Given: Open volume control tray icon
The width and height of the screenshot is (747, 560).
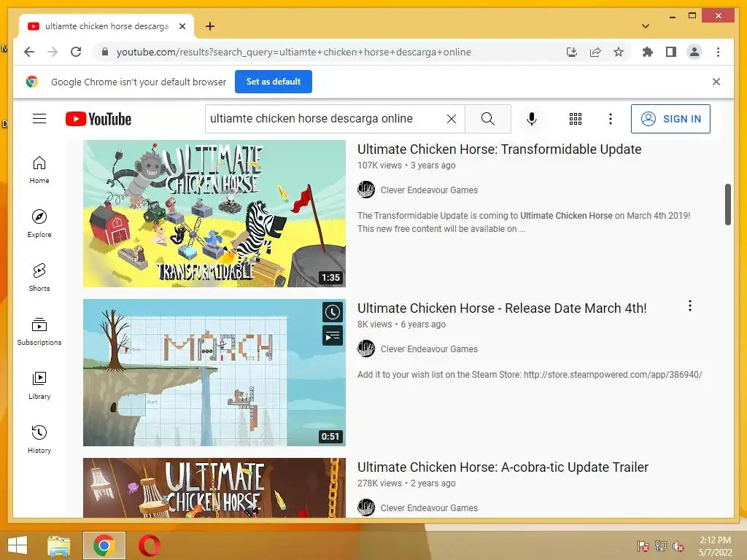Looking at the screenshot, I should [678, 546].
